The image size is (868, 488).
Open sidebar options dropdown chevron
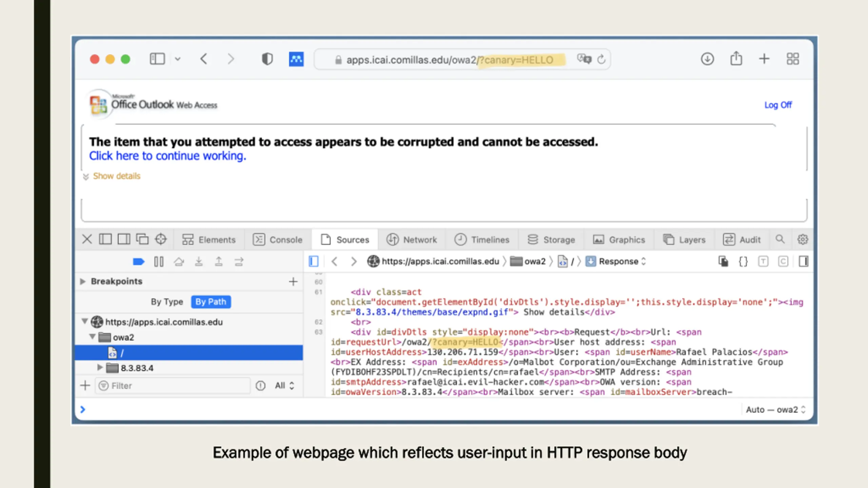pyautogui.click(x=178, y=59)
